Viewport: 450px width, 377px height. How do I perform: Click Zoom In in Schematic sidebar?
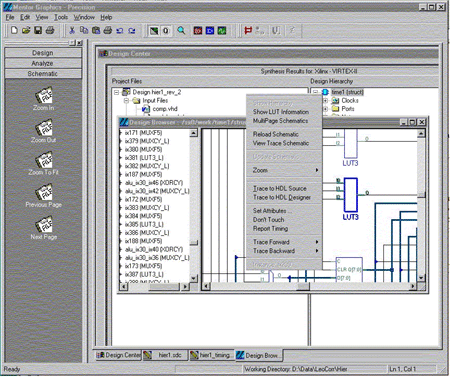click(x=43, y=99)
